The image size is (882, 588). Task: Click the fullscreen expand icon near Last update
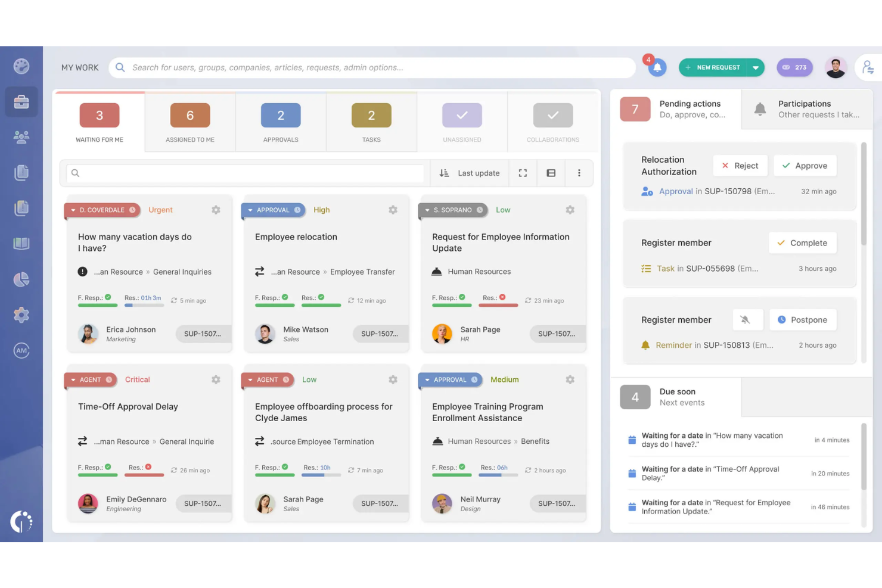pyautogui.click(x=523, y=173)
